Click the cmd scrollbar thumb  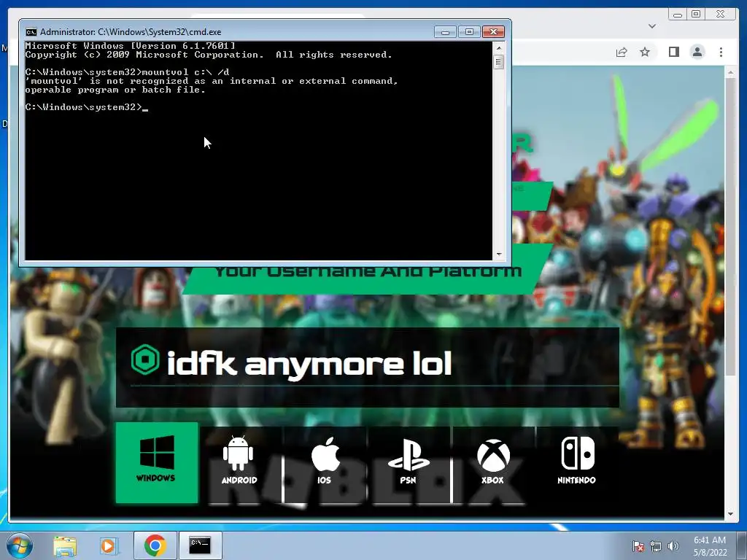pos(499,62)
